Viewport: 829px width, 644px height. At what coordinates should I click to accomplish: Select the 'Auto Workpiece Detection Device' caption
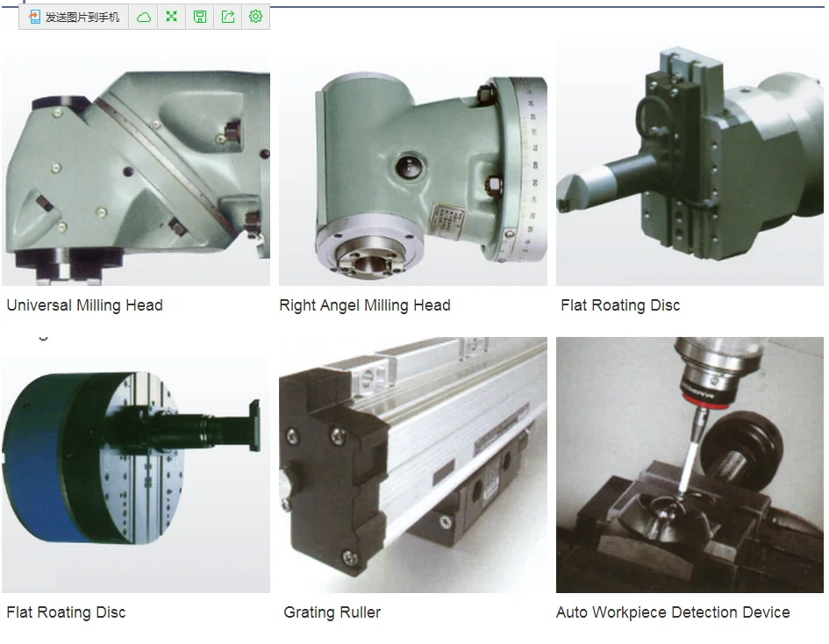pos(673,612)
